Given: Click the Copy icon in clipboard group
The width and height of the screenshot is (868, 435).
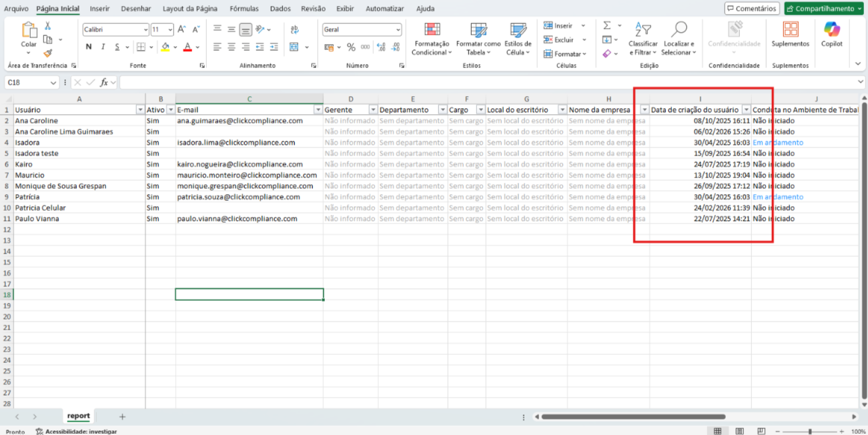Looking at the screenshot, I should coord(48,39).
